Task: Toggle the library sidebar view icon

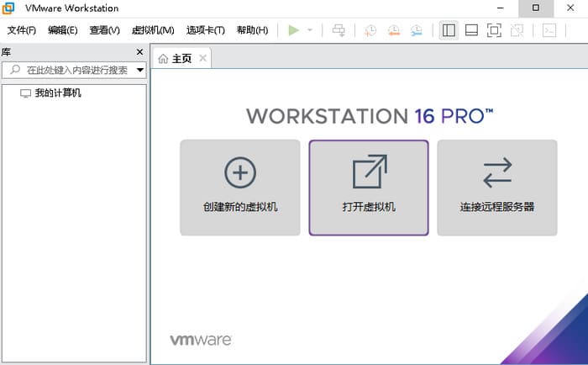Action: [449, 30]
